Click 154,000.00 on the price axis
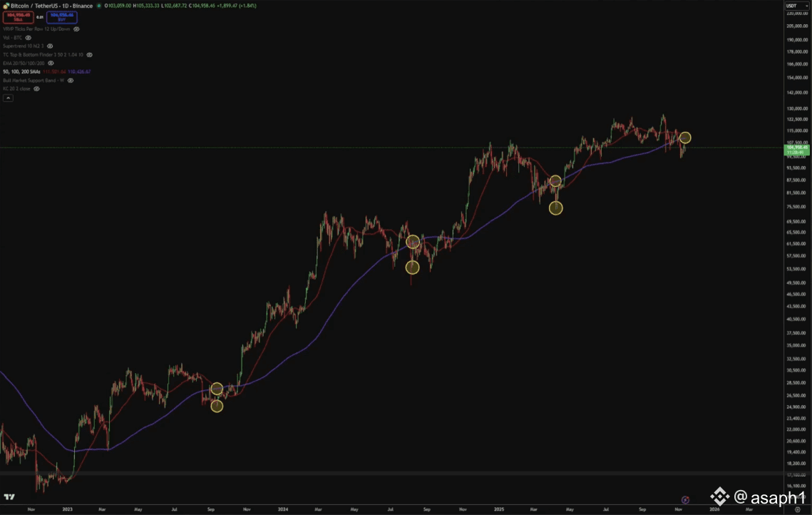 pyautogui.click(x=797, y=78)
